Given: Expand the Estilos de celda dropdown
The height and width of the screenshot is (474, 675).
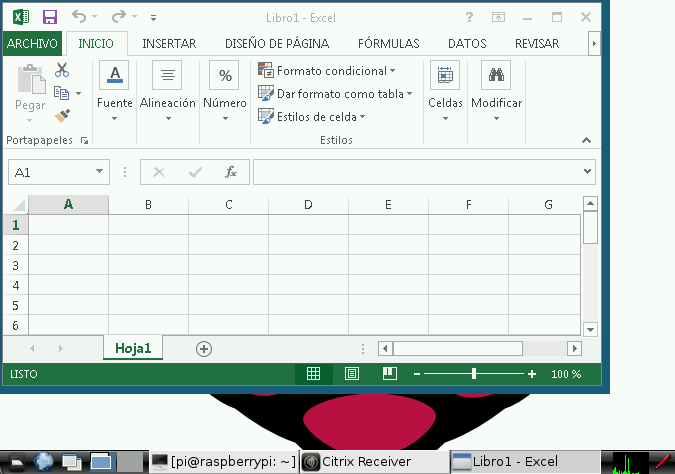Looking at the screenshot, I should tap(312, 116).
